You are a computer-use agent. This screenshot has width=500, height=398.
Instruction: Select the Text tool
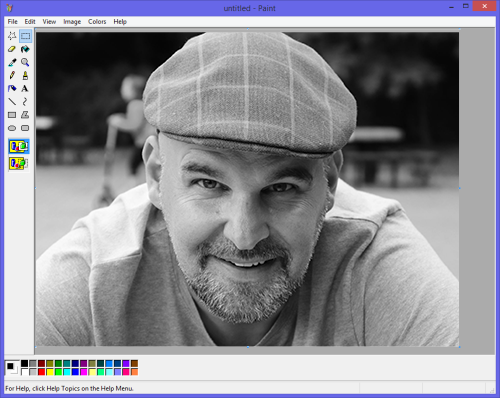click(25, 88)
